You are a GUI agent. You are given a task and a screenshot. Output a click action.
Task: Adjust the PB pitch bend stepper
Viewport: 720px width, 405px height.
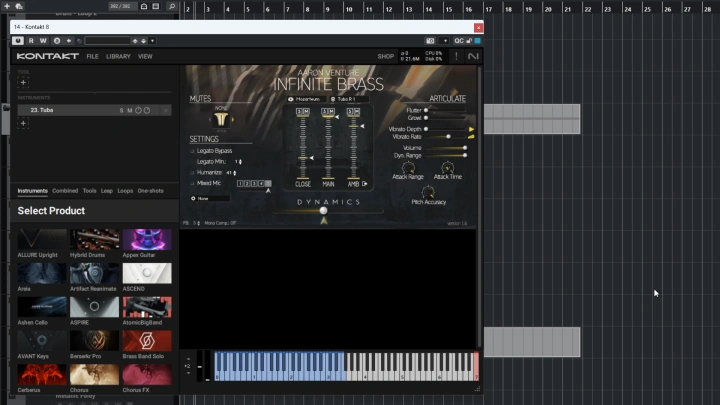tap(196, 223)
